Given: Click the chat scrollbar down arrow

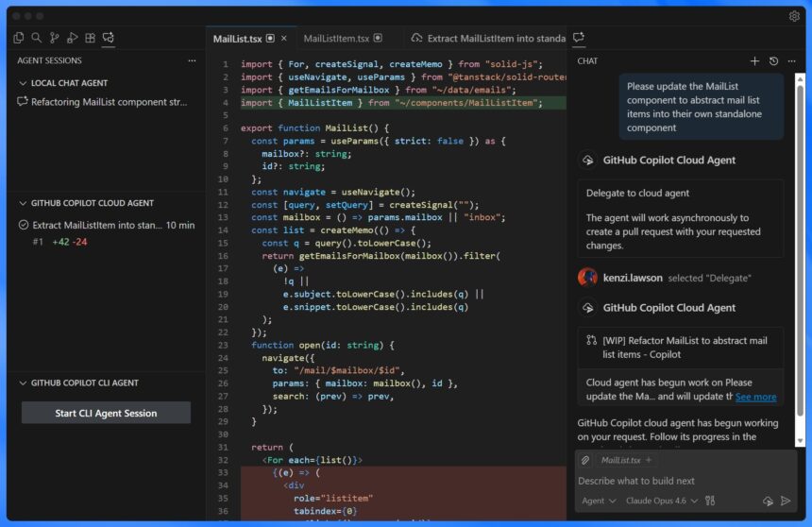Looking at the screenshot, I should [800, 441].
